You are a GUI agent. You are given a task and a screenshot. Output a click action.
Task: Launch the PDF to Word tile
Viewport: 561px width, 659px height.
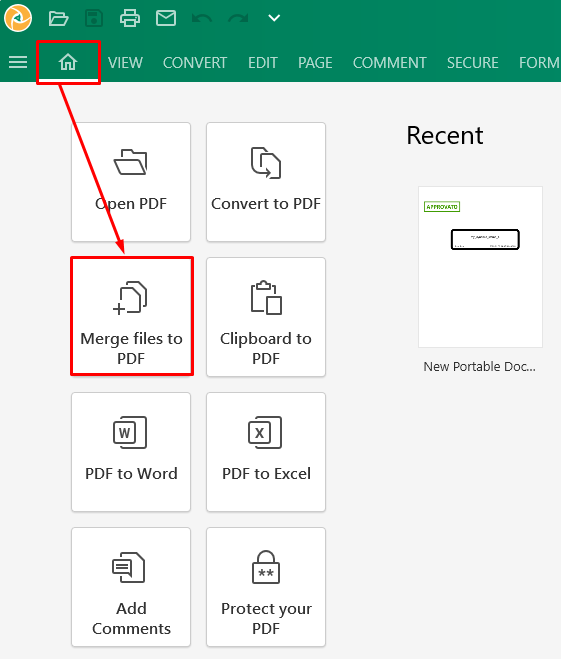[131, 452]
